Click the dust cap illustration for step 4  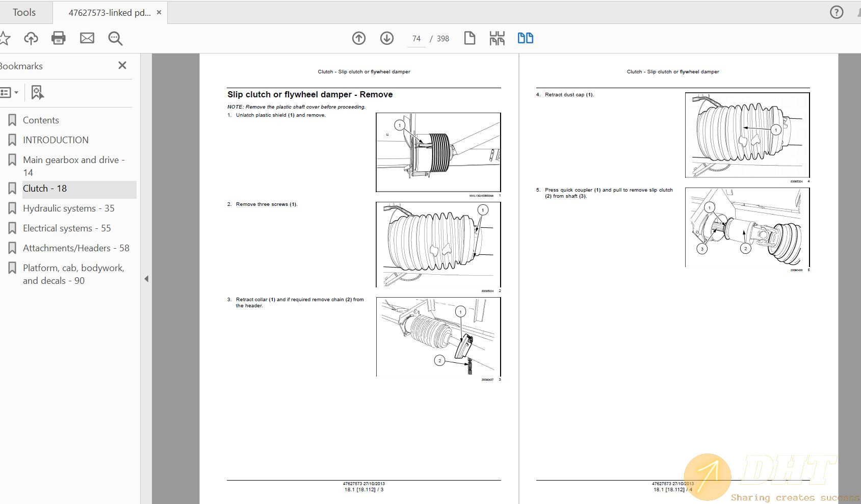747,135
